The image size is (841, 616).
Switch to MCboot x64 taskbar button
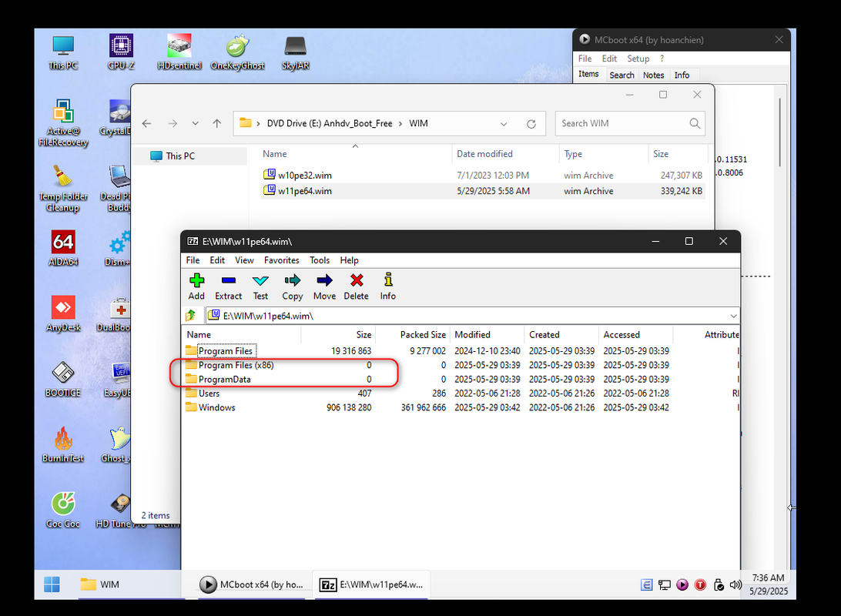252,584
